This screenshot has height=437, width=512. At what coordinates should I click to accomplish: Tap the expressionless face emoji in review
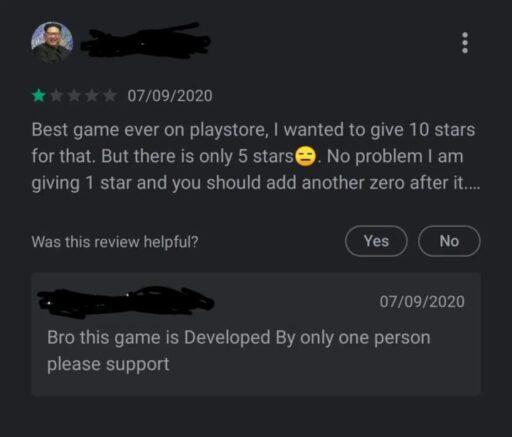pos(305,156)
